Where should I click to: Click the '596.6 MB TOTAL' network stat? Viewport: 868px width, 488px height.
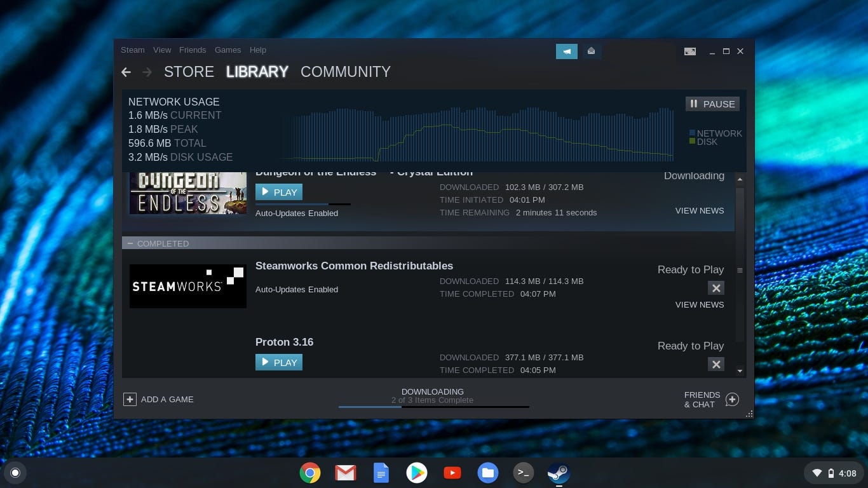point(167,143)
